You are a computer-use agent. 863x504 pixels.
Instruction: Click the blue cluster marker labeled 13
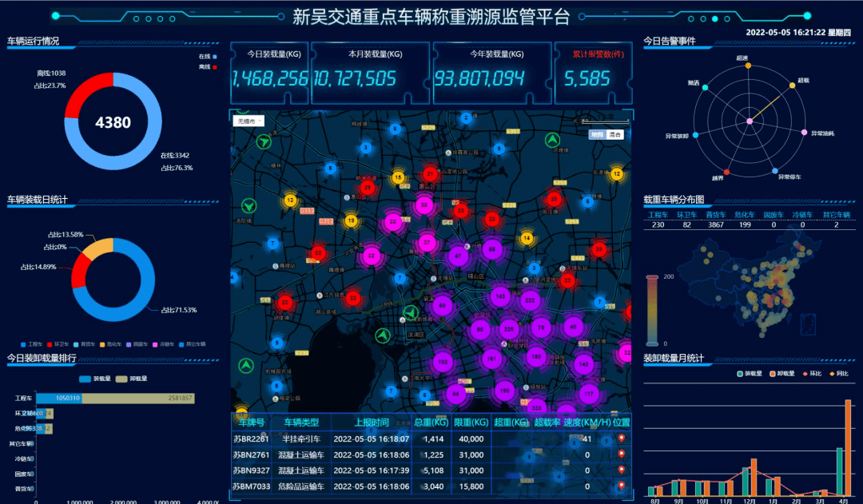[x=289, y=200]
